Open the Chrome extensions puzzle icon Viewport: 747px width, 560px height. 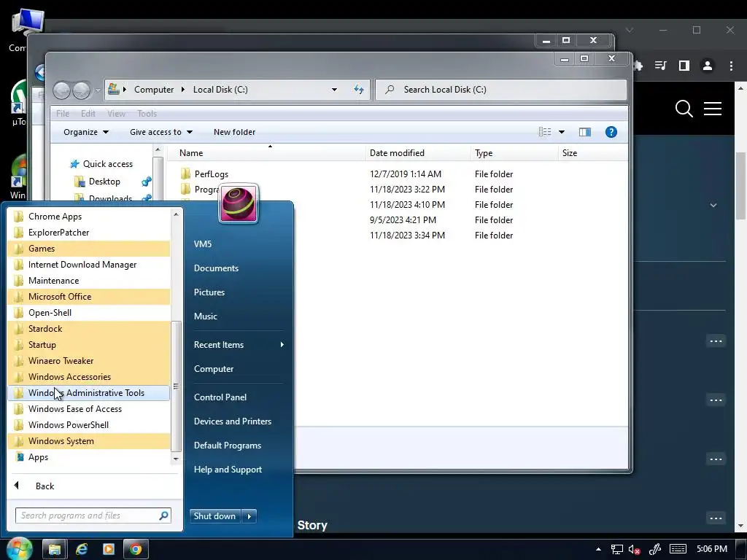coord(638,66)
